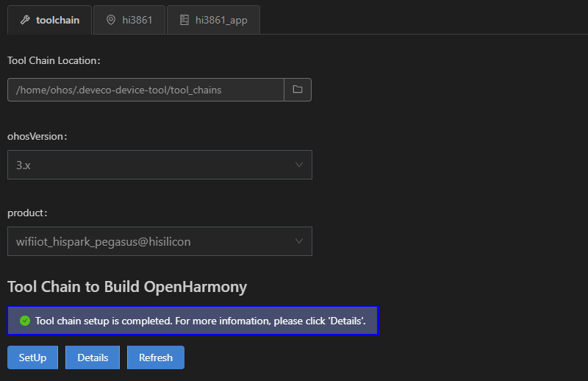Open the folder browse icon for tool chain path
Image resolution: width=588 pixels, height=381 pixels.
298,90
